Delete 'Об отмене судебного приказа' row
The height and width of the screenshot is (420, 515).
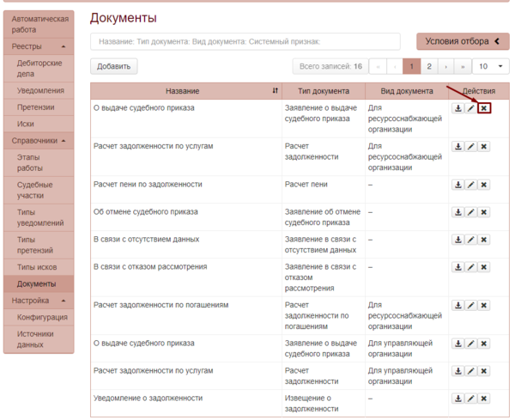click(484, 212)
